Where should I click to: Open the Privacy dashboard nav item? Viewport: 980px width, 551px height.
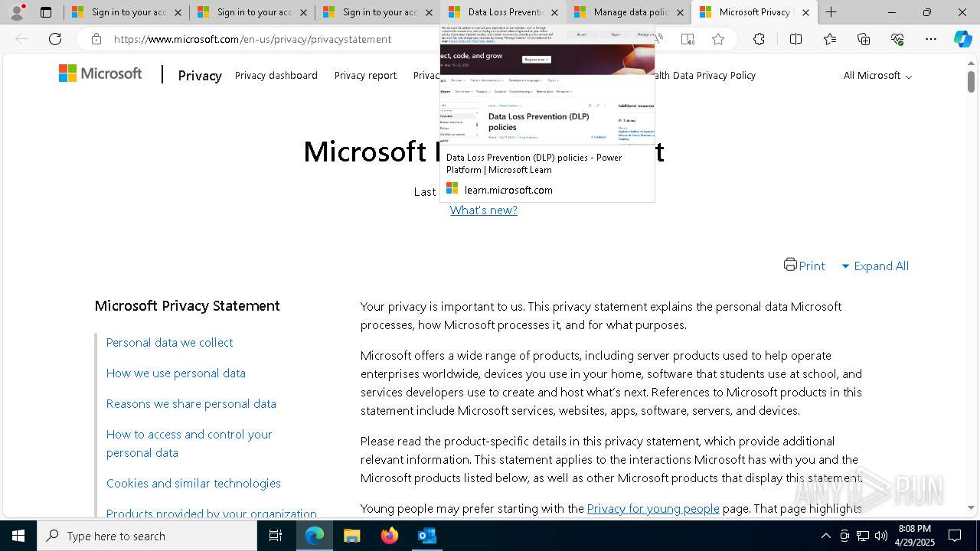(276, 75)
